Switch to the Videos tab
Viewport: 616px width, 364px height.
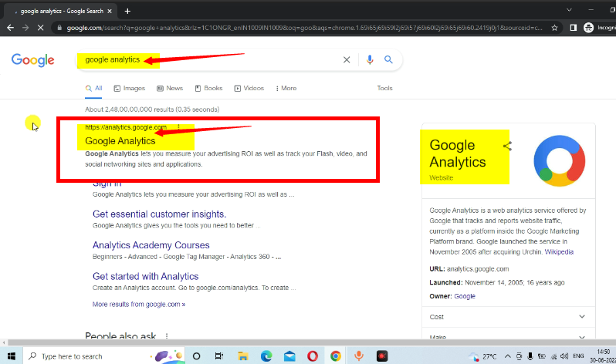coord(249,89)
